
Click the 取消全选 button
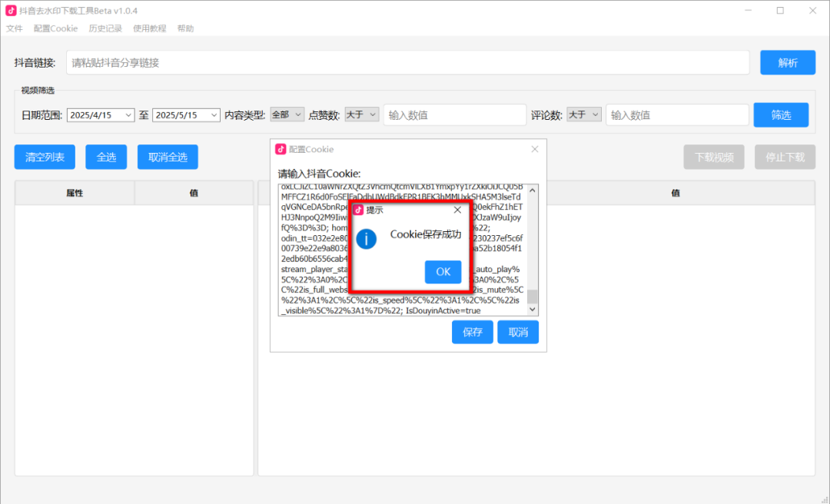pos(168,157)
